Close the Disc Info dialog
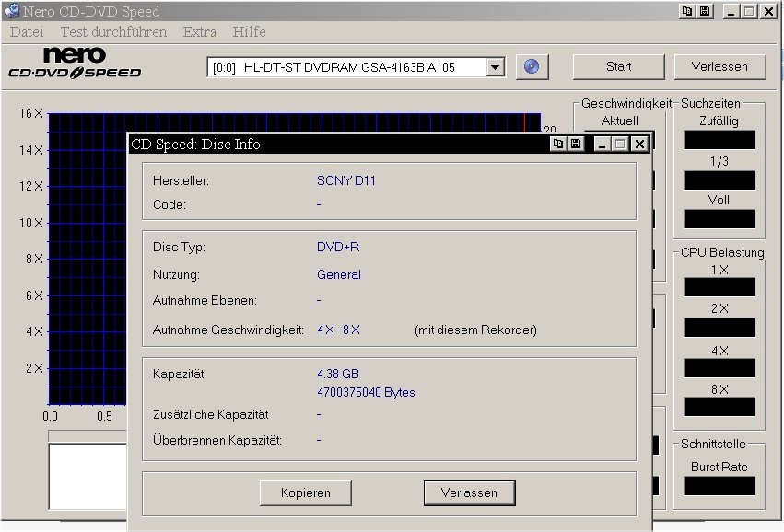The width and height of the screenshot is (784, 532). pos(639,144)
